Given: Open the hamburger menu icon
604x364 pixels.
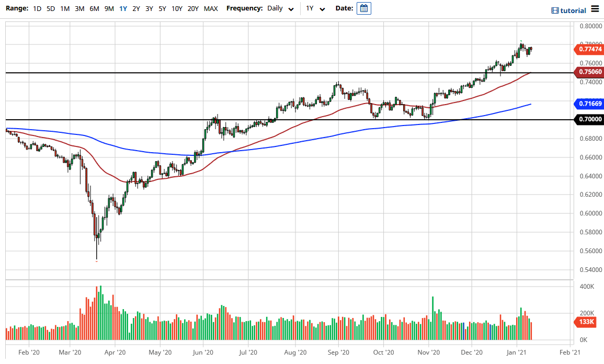Looking at the screenshot, I should [x=596, y=9].
